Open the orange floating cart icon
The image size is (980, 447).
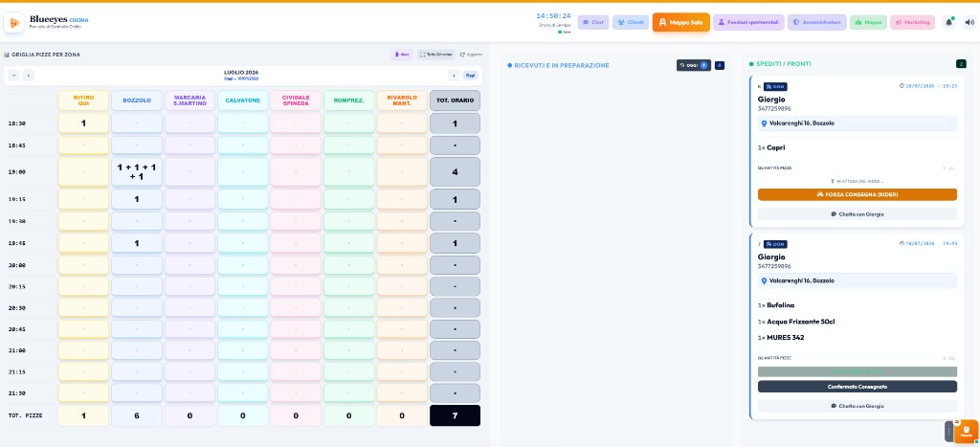(x=967, y=432)
